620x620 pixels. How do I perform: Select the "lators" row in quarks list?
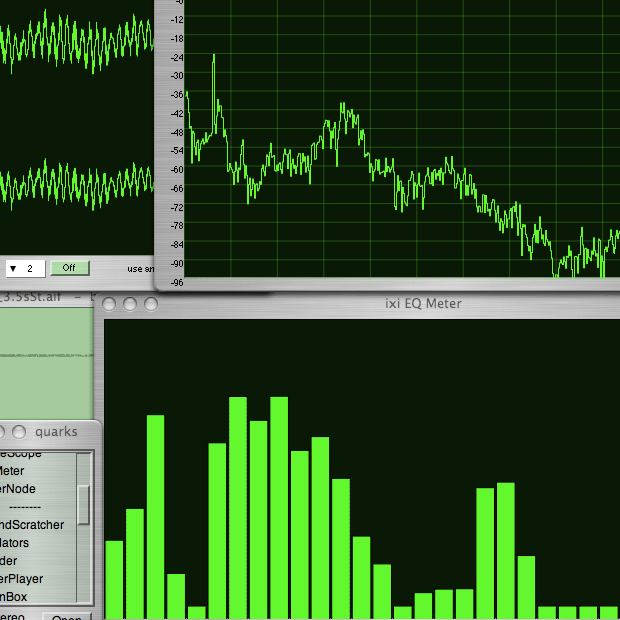coord(38,542)
